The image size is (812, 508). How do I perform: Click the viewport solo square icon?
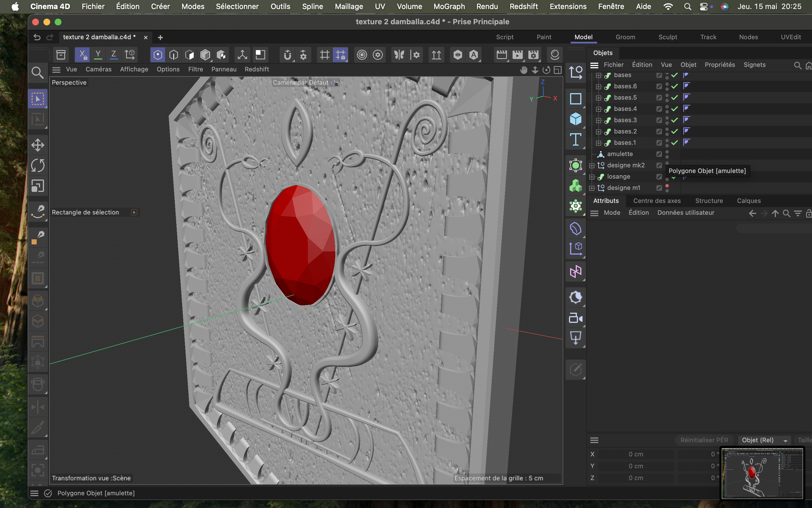click(260, 54)
